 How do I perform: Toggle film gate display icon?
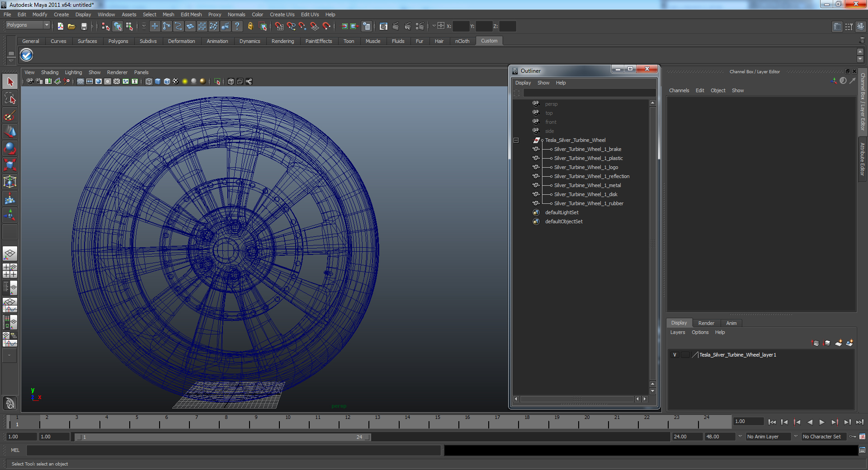[x=90, y=81]
